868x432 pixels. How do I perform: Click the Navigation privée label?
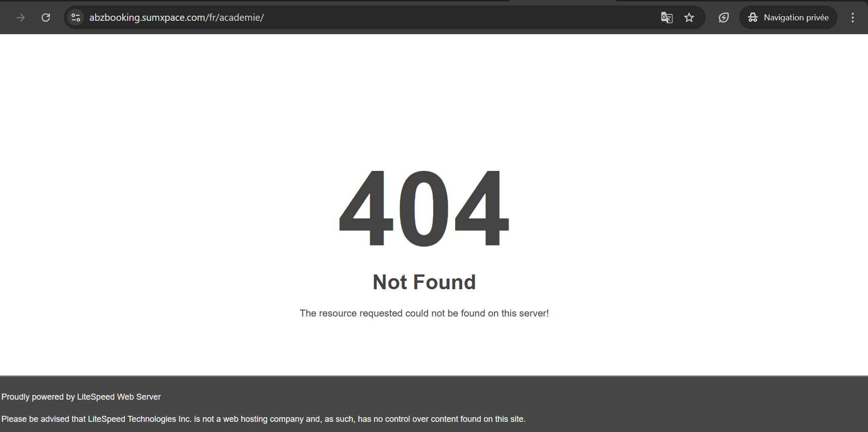(796, 18)
